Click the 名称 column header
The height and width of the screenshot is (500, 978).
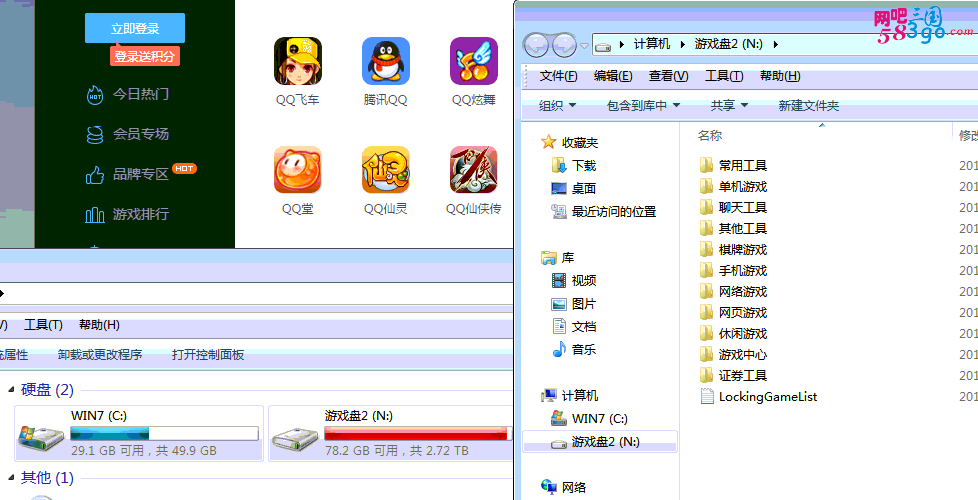(710, 135)
